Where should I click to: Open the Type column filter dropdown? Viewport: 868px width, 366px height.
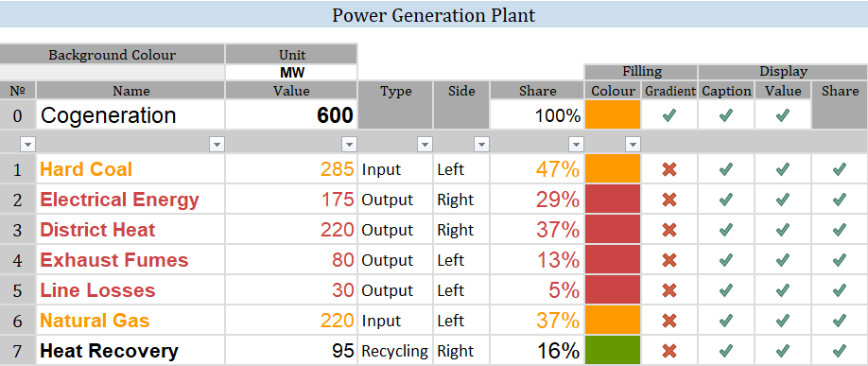click(425, 145)
